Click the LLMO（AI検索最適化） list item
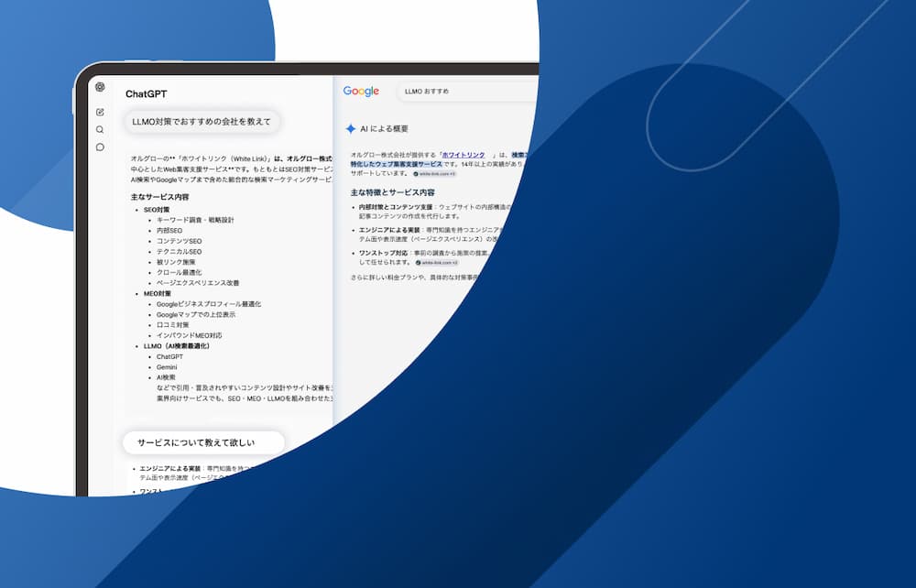This screenshot has width=916, height=588. coord(177,346)
